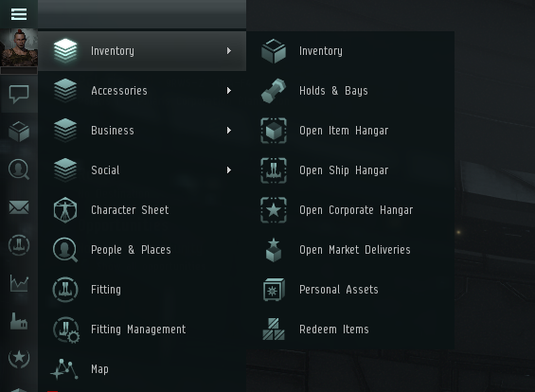
Task: Click market graph icon in sidebar
Action: [19, 283]
